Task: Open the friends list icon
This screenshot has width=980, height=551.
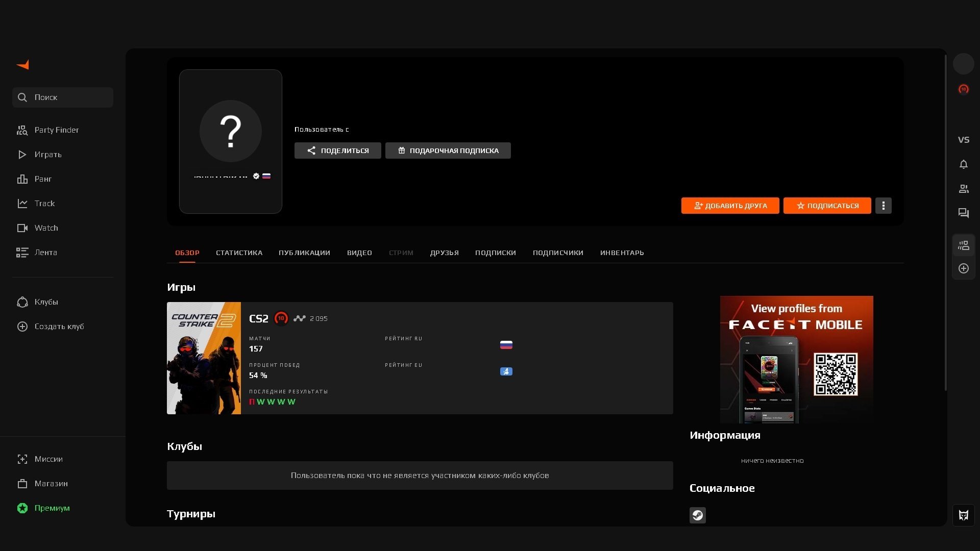Action: (963, 189)
